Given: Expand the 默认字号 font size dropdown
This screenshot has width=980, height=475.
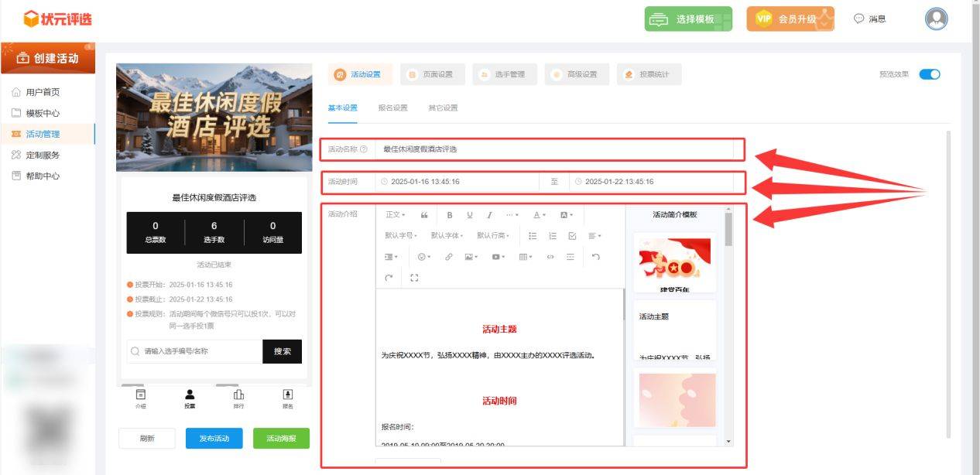Looking at the screenshot, I should [x=400, y=236].
